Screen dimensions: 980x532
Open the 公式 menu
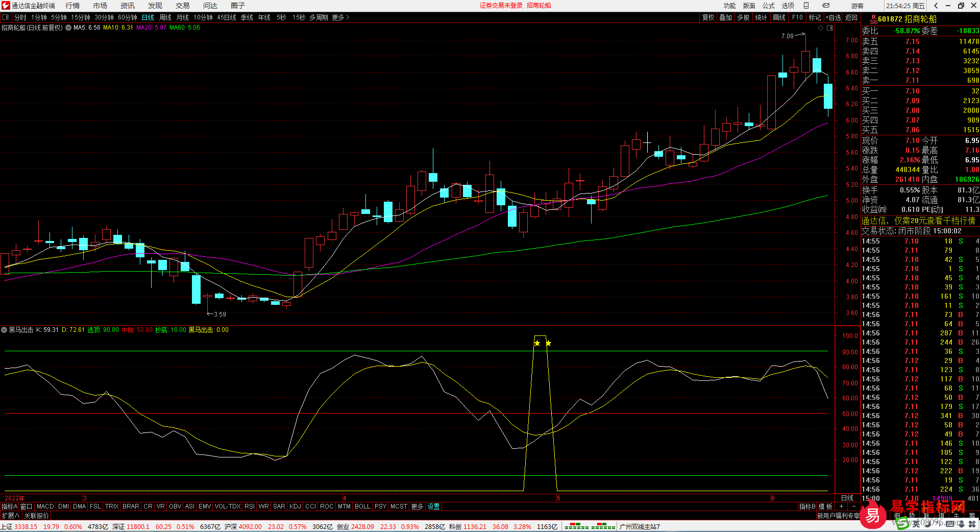(769, 6)
